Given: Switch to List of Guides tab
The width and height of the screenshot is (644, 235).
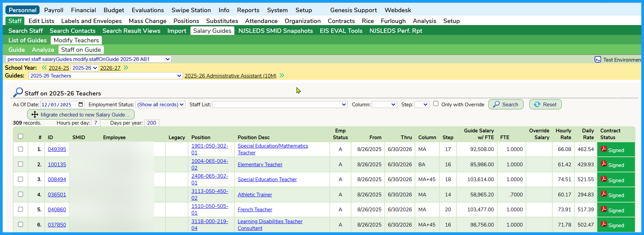Looking at the screenshot, I should [x=27, y=40].
